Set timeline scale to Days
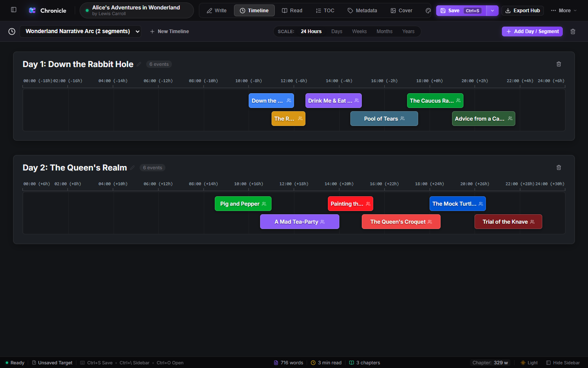Image resolution: width=588 pixels, height=368 pixels. click(337, 31)
